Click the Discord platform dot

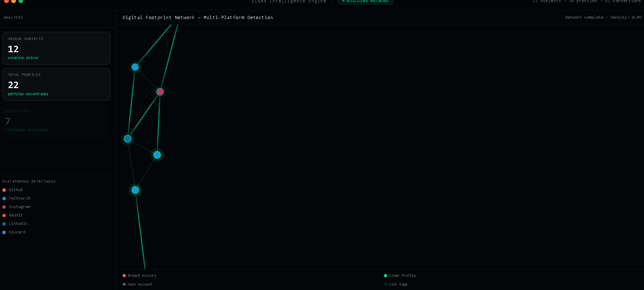(4, 232)
